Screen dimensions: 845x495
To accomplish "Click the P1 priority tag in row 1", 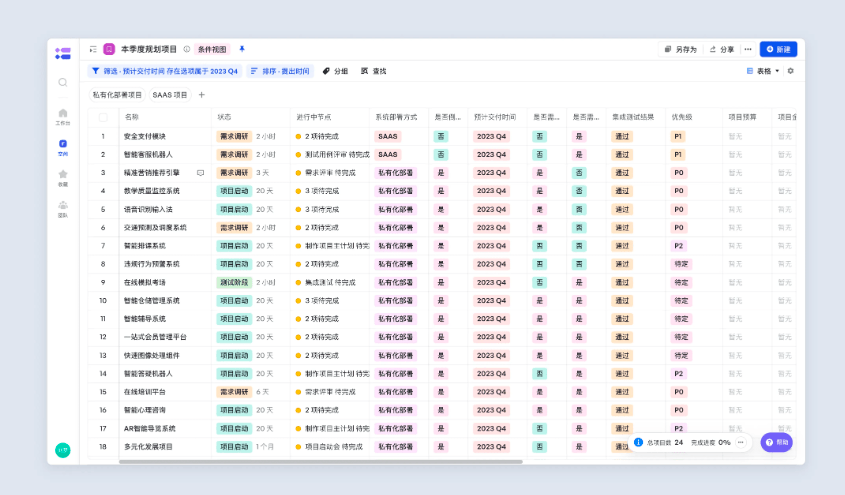I will [678, 136].
